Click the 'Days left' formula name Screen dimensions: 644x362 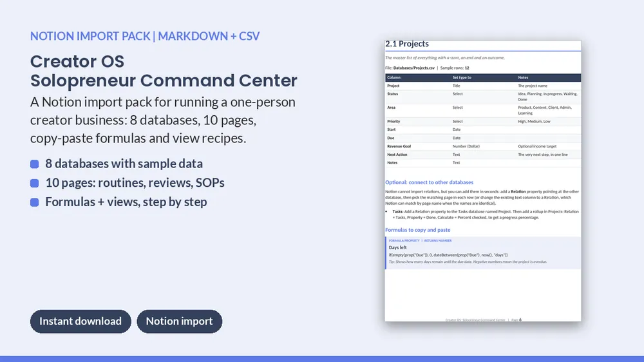(x=397, y=248)
